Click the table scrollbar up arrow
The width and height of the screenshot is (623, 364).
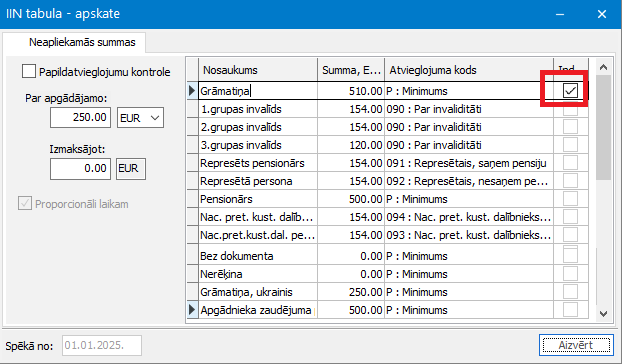tap(604, 67)
